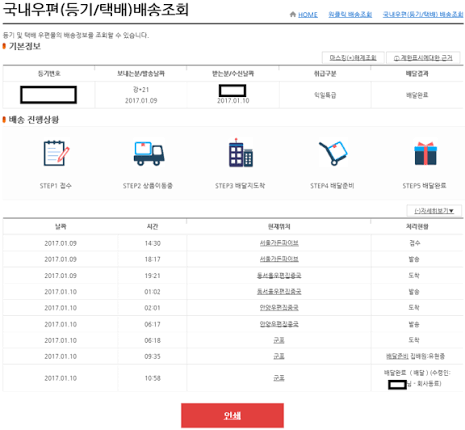Click the 14:30 time cell

click(x=152, y=243)
